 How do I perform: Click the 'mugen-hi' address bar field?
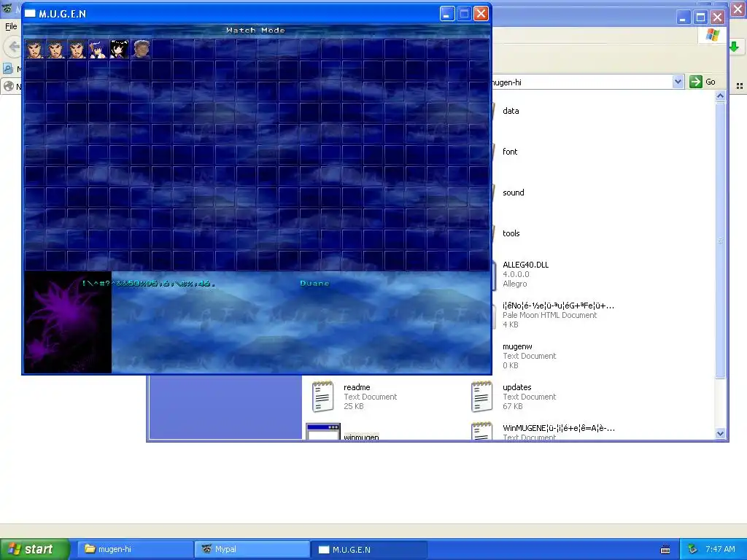click(x=582, y=82)
